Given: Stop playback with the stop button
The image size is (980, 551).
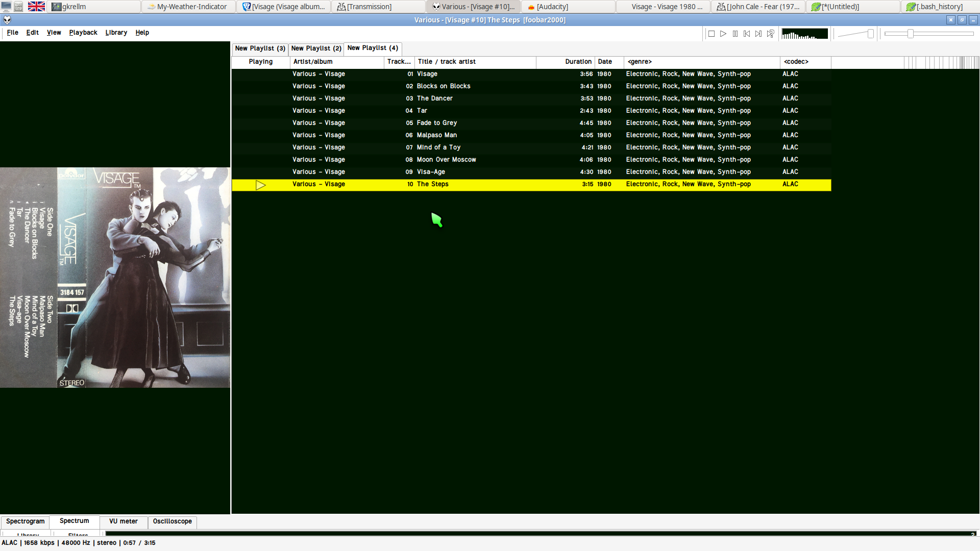Looking at the screenshot, I should (711, 34).
